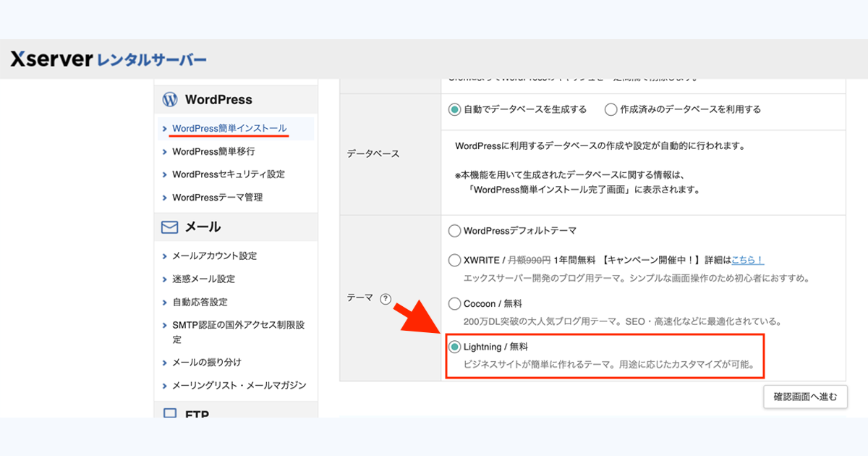Open 自動応答設定 in sidebar
The height and width of the screenshot is (456, 868).
(200, 303)
